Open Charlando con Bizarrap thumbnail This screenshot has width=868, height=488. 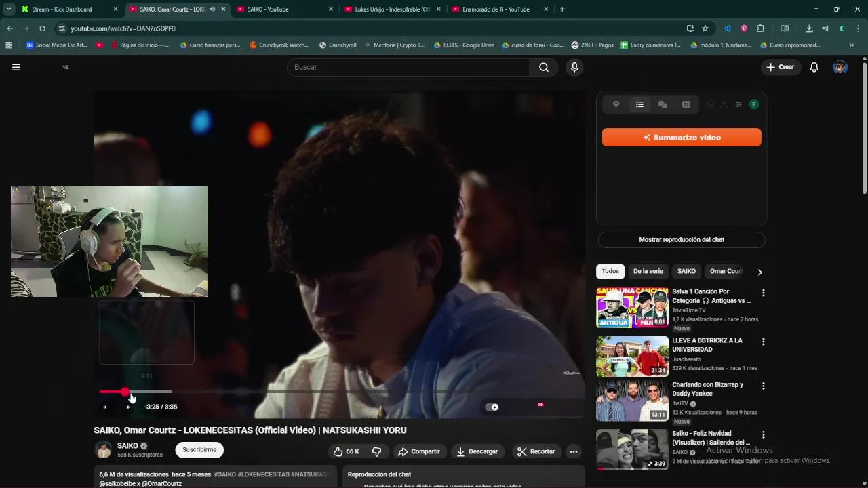click(632, 401)
